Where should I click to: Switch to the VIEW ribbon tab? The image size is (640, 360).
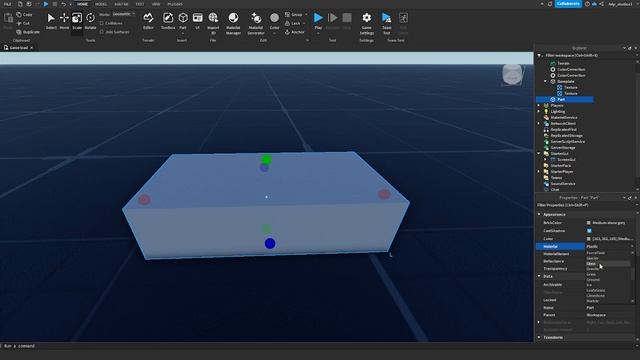(156, 4)
